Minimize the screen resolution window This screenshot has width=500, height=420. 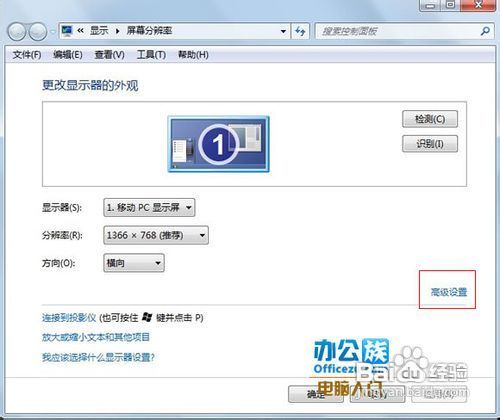pos(430,5)
